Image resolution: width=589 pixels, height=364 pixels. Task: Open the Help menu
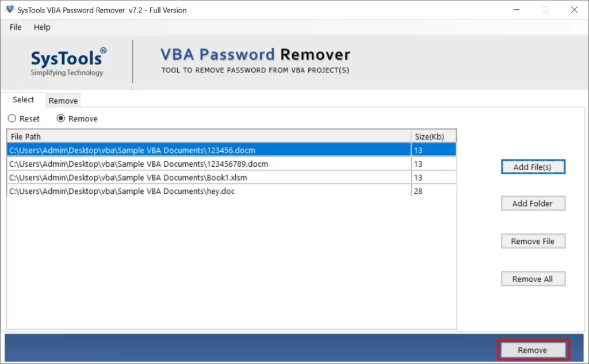point(42,27)
